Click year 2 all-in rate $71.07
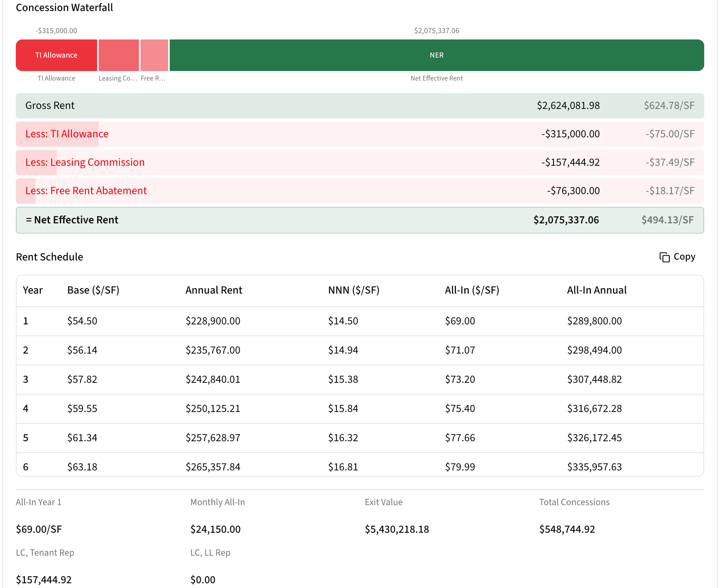The width and height of the screenshot is (720, 588). [460, 350]
